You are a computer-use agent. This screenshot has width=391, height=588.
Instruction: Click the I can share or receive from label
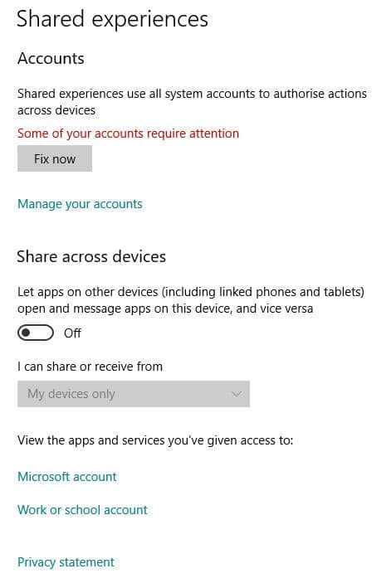click(90, 367)
